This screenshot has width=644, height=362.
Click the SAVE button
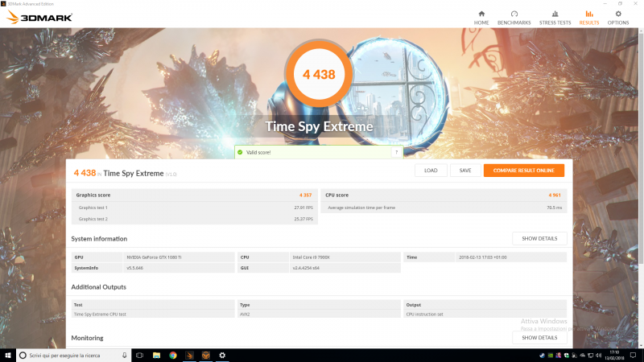pyautogui.click(x=465, y=171)
